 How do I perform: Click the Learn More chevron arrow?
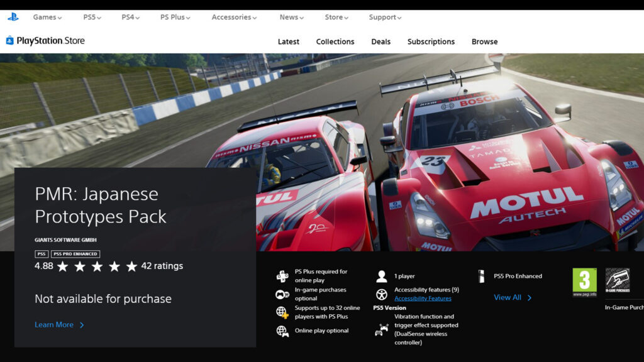(x=82, y=325)
